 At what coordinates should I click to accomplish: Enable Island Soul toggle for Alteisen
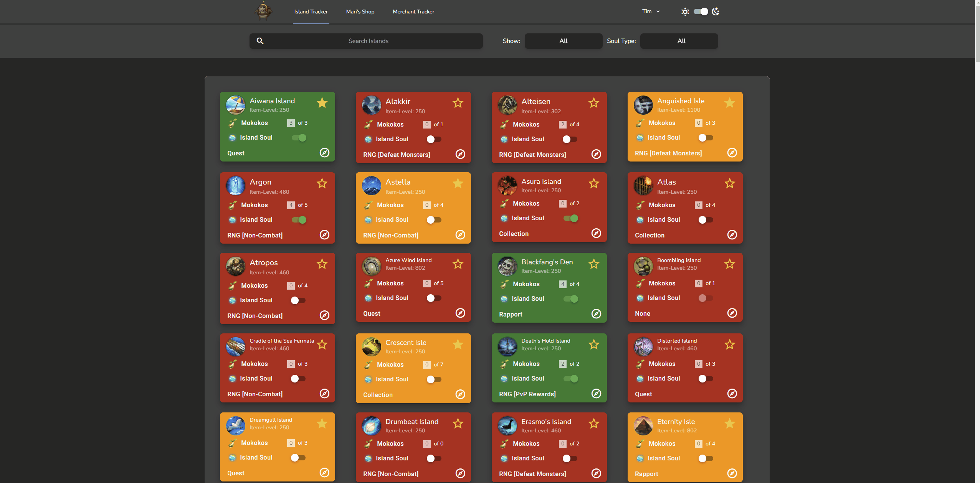point(570,139)
